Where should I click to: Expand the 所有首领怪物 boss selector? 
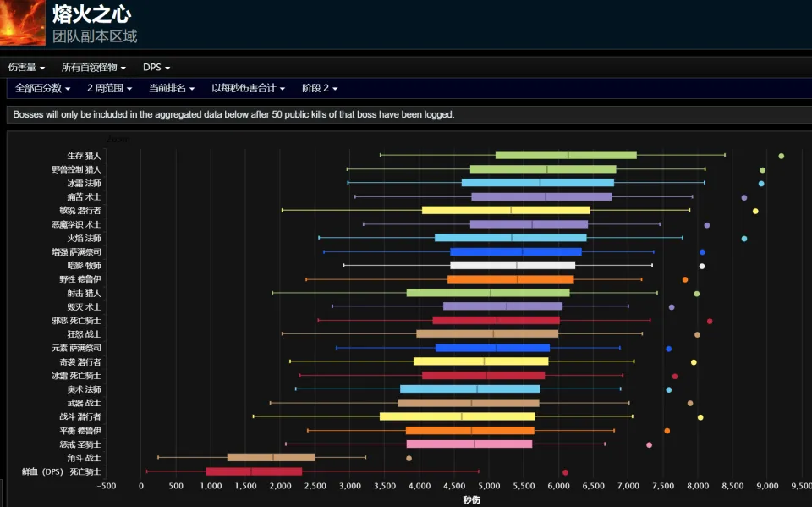pos(93,67)
